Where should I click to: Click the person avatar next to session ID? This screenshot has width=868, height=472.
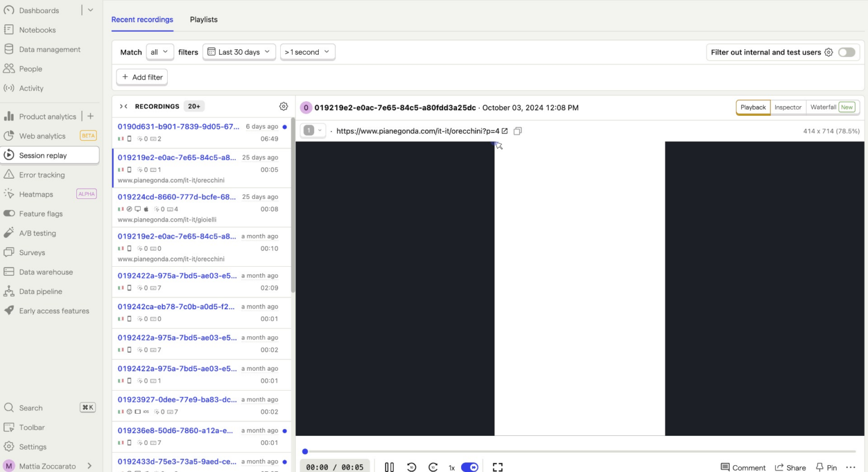(306, 107)
